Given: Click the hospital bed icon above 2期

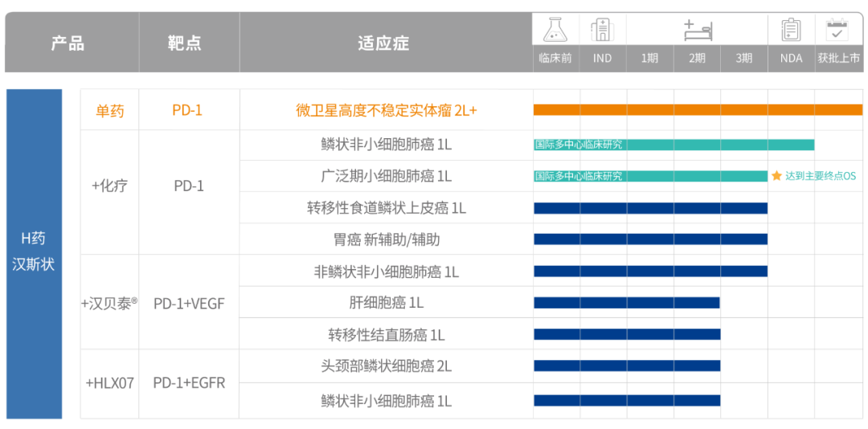Looking at the screenshot, I should (697, 31).
